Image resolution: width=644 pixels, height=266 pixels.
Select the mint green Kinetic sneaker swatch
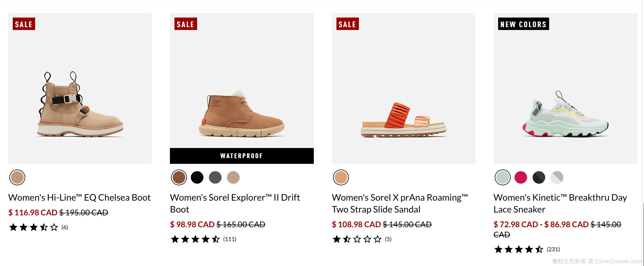(x=503, y=177)
